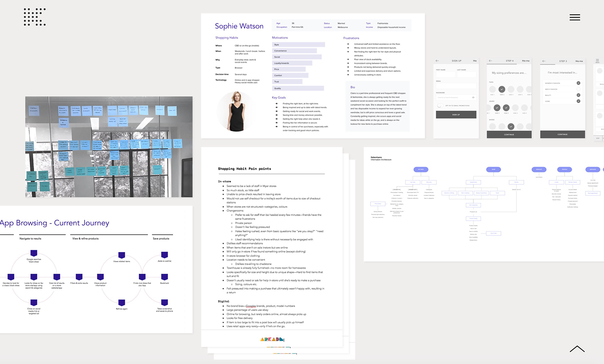Viewport: 604px width, 364px height.
Task: Click the dotted logo in the header
Action: (x=34, y=17)
